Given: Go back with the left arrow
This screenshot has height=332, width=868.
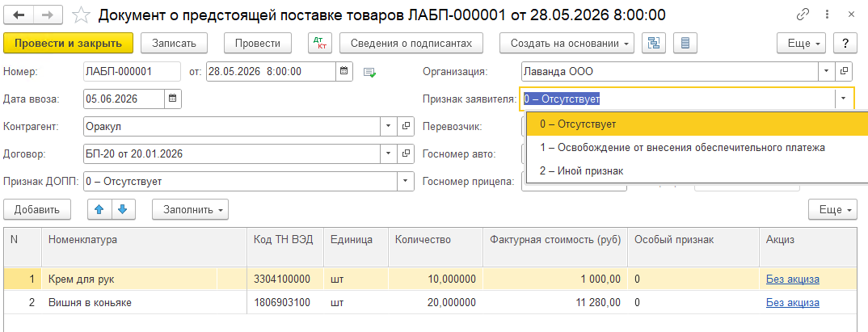Looking at the screenshot, I should click(x=19, y=15).
